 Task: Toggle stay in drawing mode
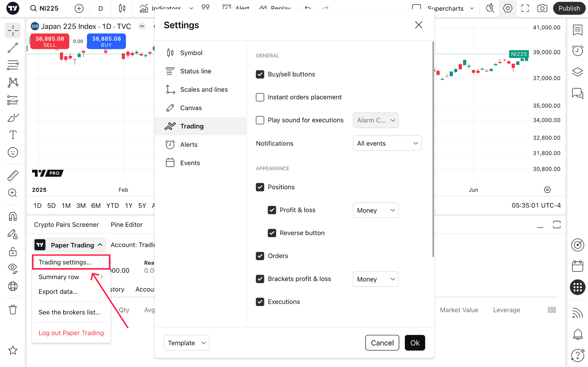(13, 234)
